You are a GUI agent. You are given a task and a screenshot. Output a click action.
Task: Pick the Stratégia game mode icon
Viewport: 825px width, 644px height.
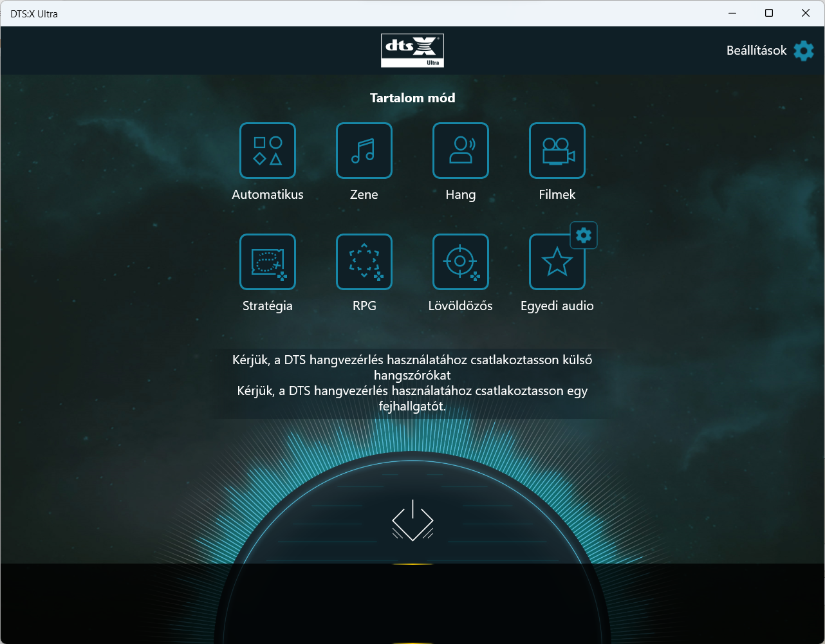pyautogui.click(x=268, y=262)
